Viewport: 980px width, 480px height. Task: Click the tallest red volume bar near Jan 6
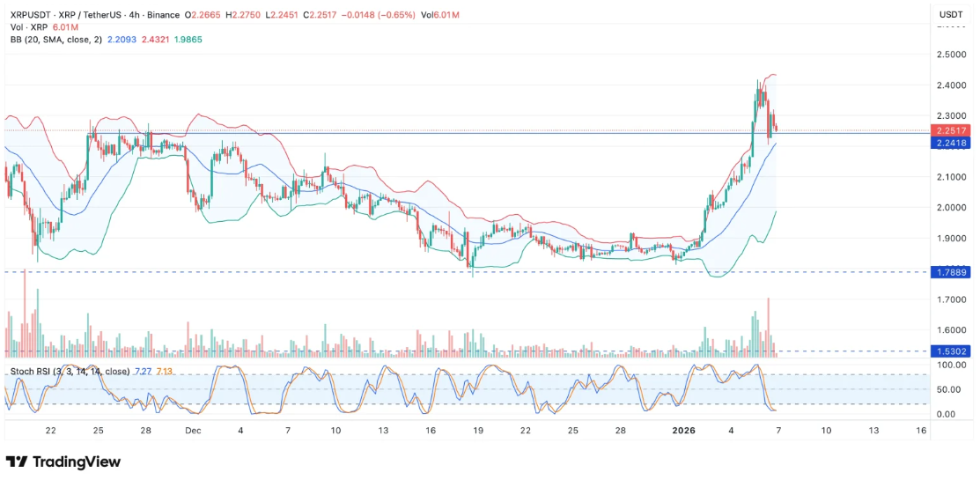[769, 326]
